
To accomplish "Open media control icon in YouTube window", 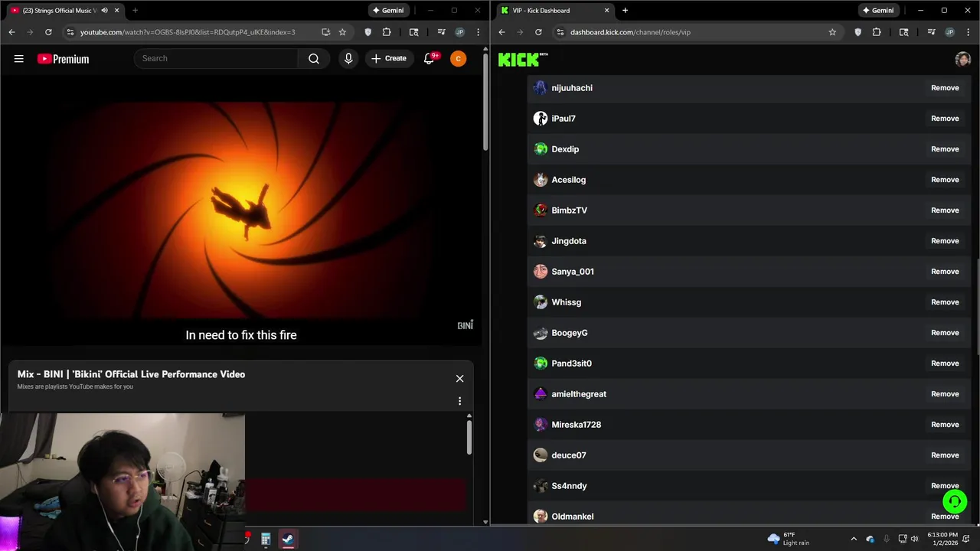I will coord(442,32).
